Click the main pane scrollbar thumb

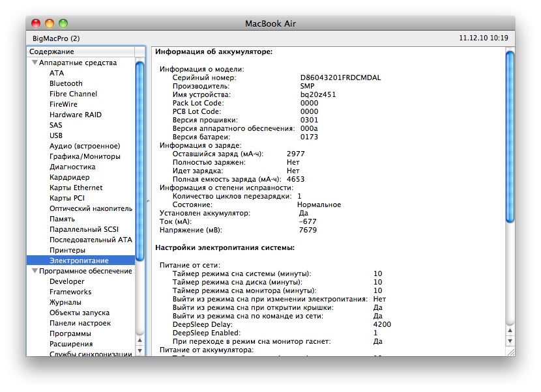coord(510,137)
